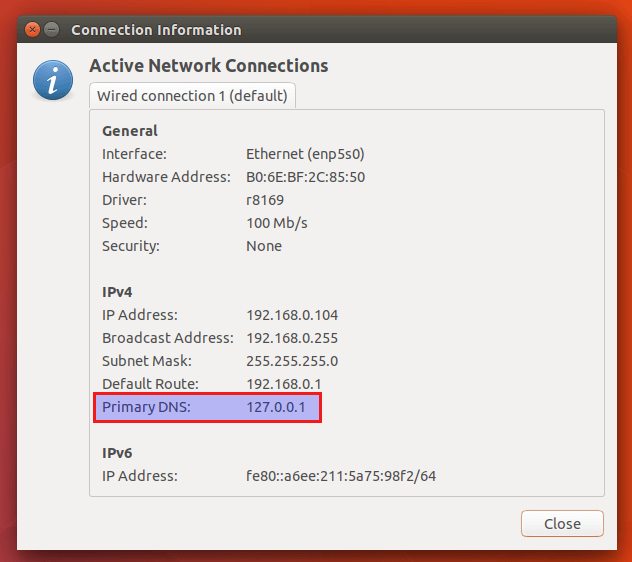Select the broadcast address 192.168.0.255

[x=292, y=338]
